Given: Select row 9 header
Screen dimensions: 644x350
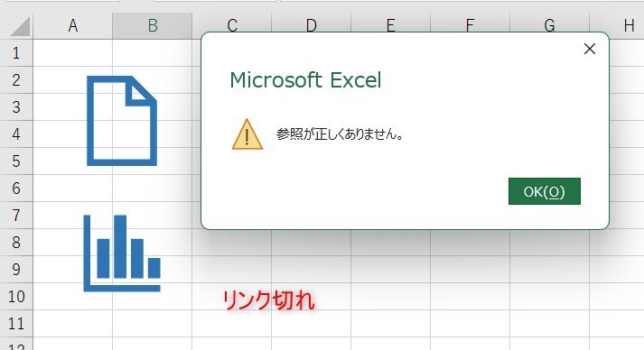Looking at the screenshot, I should click(x=16, y=270).
